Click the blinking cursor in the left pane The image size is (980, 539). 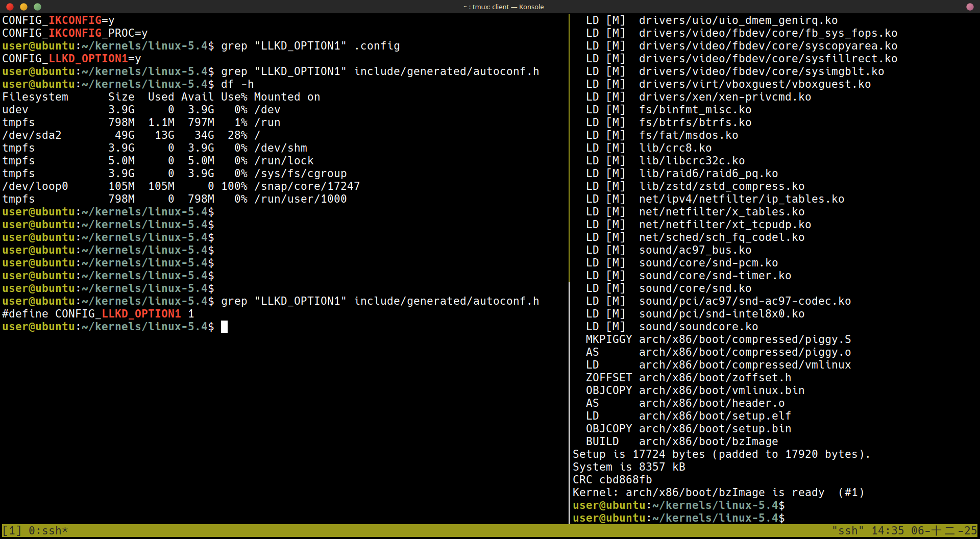pos(224,326)
